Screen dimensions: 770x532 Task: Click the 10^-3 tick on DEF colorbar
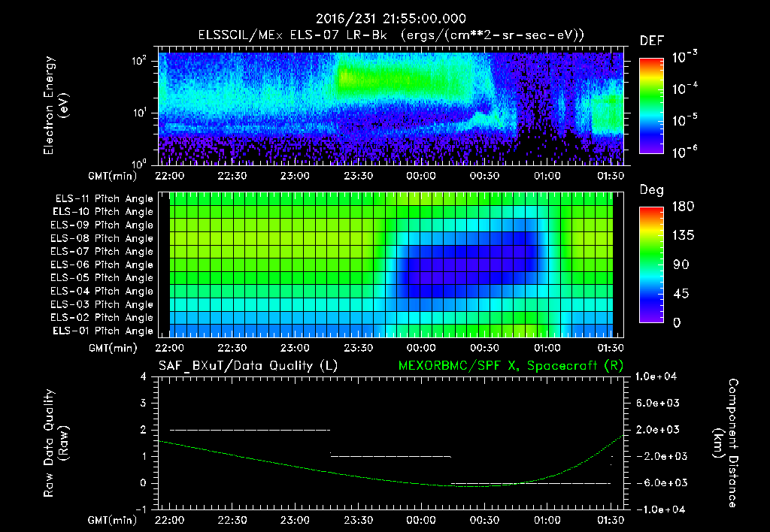(x=684, y=57)
